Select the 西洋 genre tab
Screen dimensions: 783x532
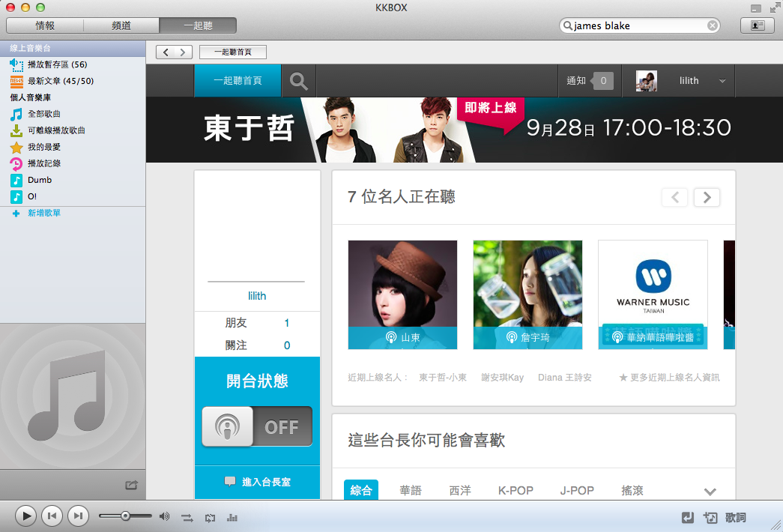click(460, 491)
